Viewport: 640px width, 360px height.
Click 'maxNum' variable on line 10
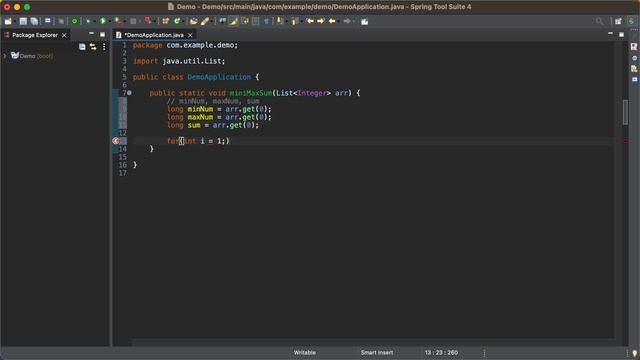point(200,117)
